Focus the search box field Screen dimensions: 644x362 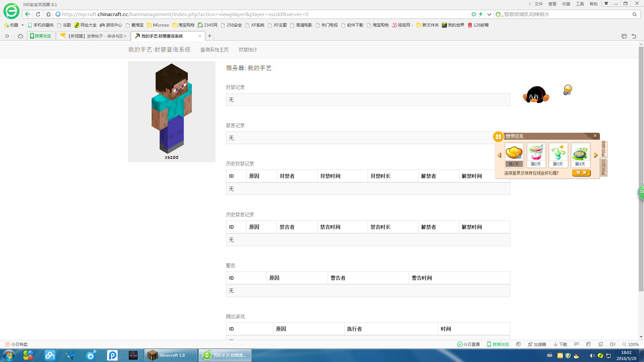click(566, 14)
